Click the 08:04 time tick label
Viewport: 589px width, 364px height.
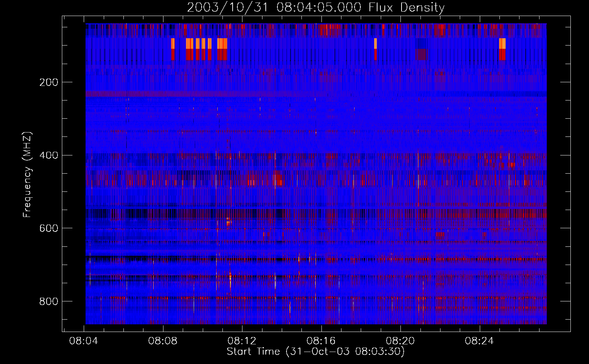[x=84, y=341]
